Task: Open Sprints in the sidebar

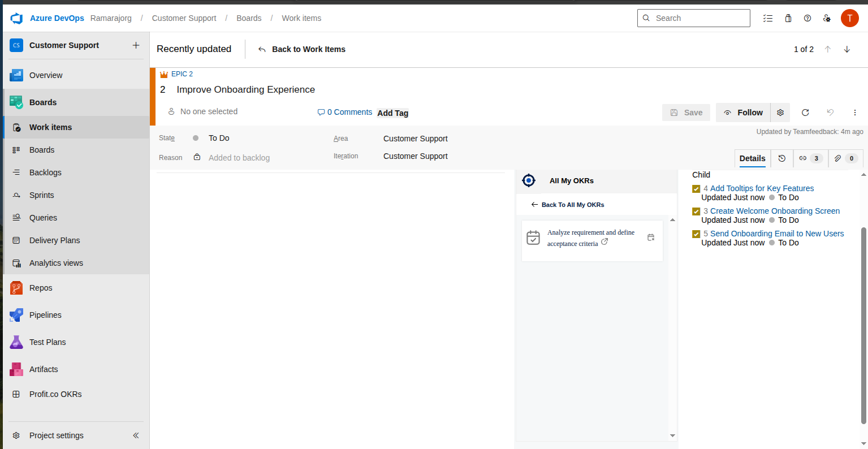Action: point(76,195)
